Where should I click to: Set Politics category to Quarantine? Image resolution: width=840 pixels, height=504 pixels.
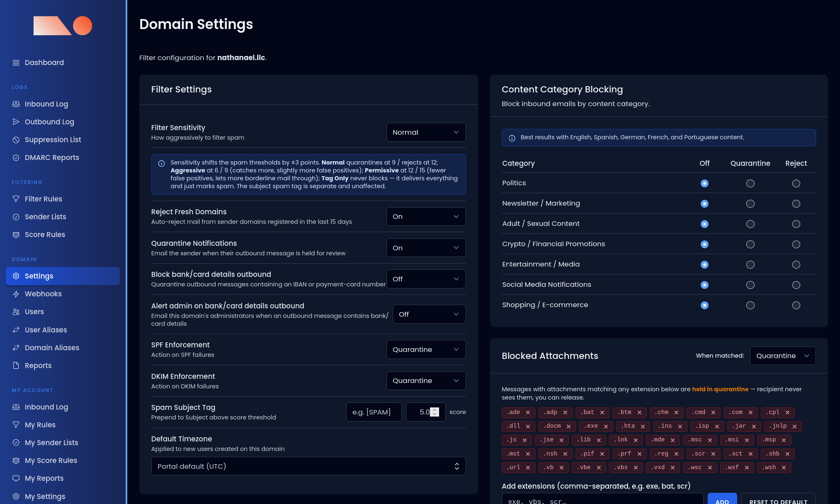pos(750,183)
